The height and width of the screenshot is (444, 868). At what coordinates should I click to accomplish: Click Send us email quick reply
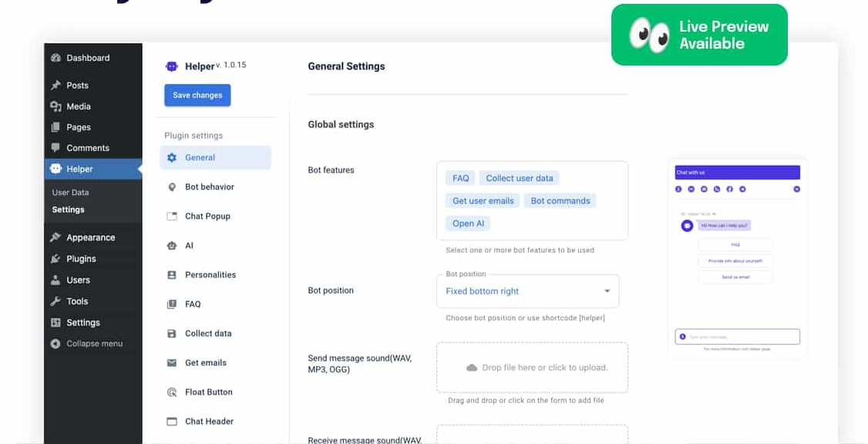click(x=735, y=277)
